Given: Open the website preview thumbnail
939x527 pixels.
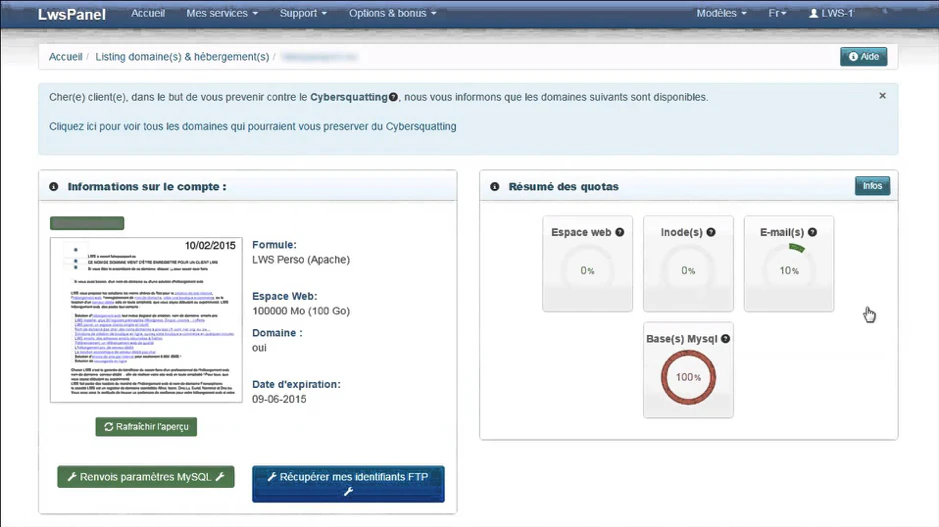Looking at the screenshot, I should coord(146,320).
